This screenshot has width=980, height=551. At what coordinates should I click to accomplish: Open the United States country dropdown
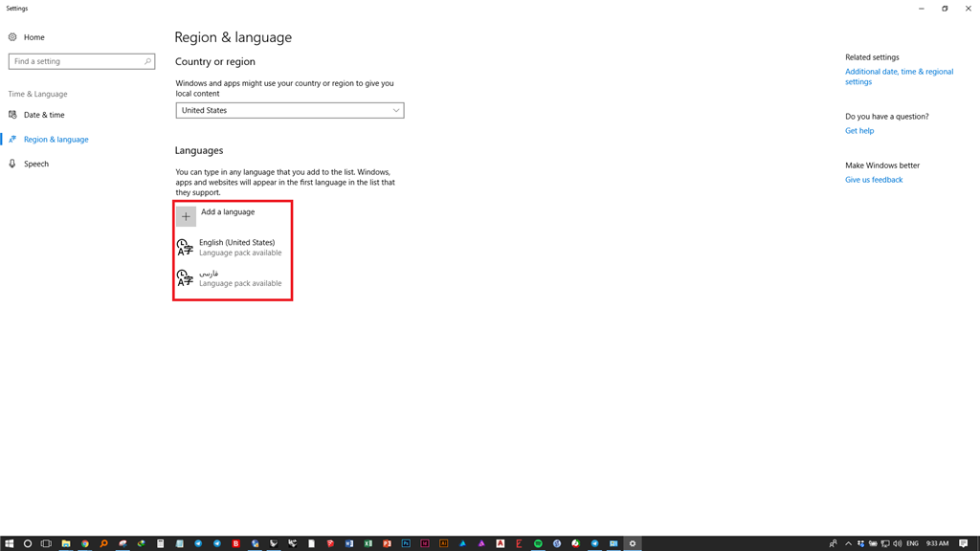click(289, 111)
